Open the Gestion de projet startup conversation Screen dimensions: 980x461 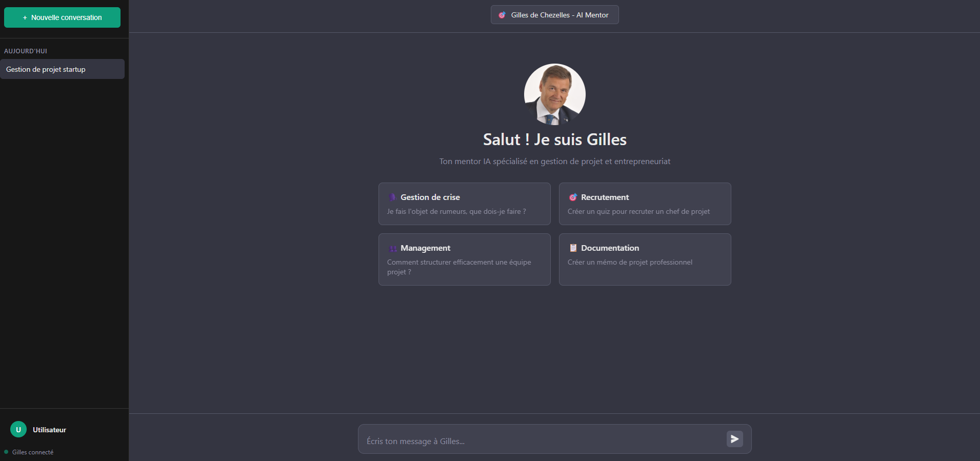pos(62,69)
